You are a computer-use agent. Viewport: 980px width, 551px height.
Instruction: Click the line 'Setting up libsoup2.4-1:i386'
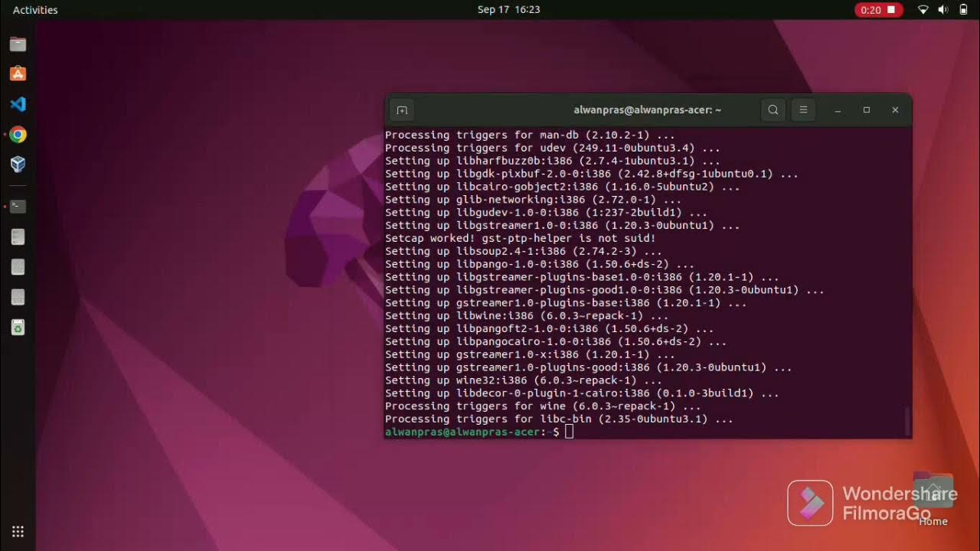524,251
